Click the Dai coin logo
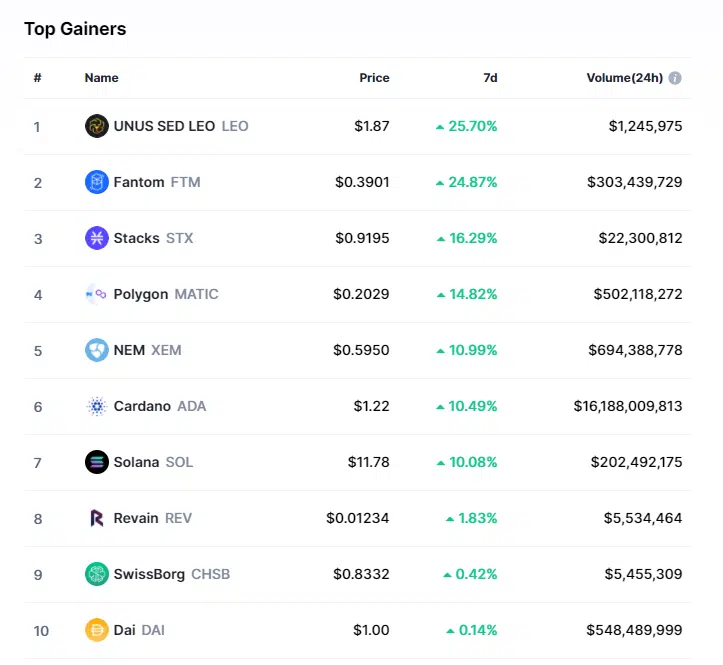The image size is (723, 665). click(x=96, y=630)
